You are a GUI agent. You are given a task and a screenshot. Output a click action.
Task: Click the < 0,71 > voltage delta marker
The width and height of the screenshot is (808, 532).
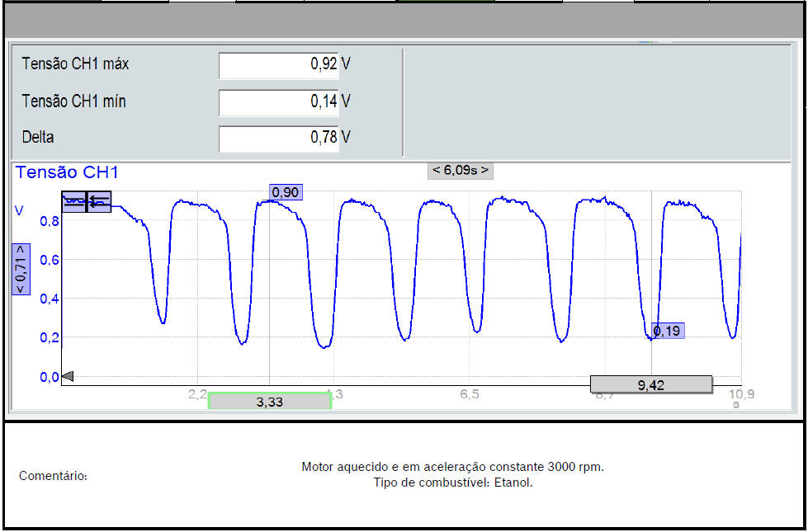point(20,269)
